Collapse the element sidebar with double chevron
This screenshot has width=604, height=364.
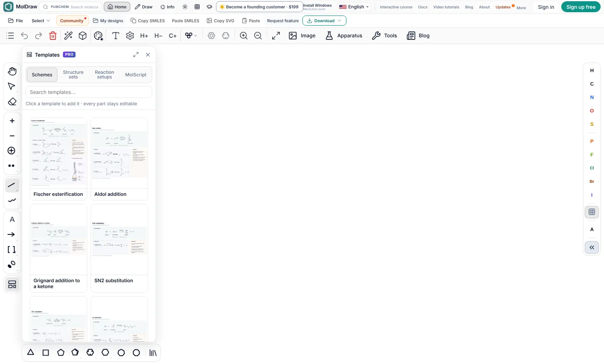click(x=592, y=247)
